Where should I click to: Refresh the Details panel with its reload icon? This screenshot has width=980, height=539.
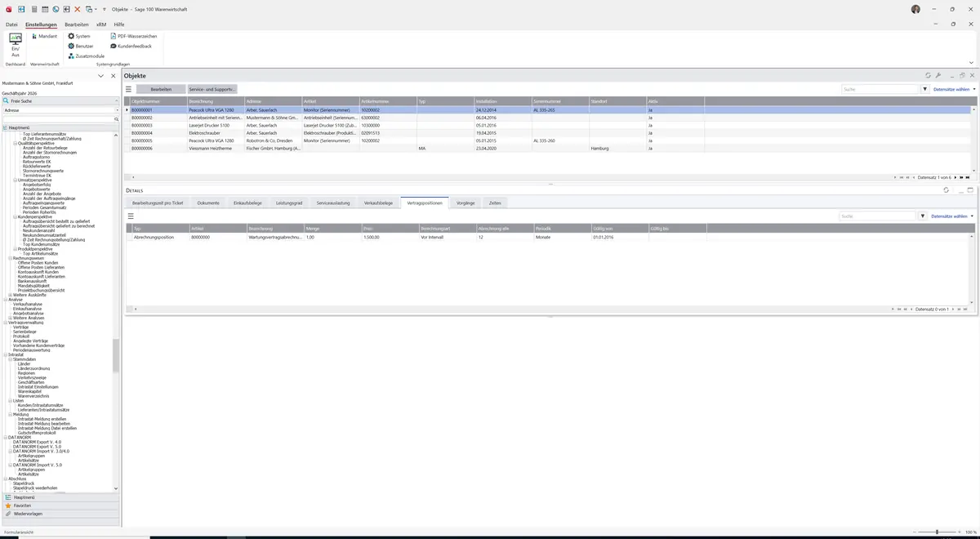coord(946,189)
